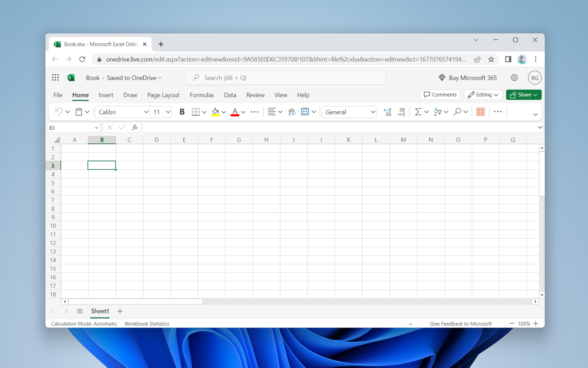Open the Font Color dropdown arrow
588x368 pixels.
coord(243,112)
